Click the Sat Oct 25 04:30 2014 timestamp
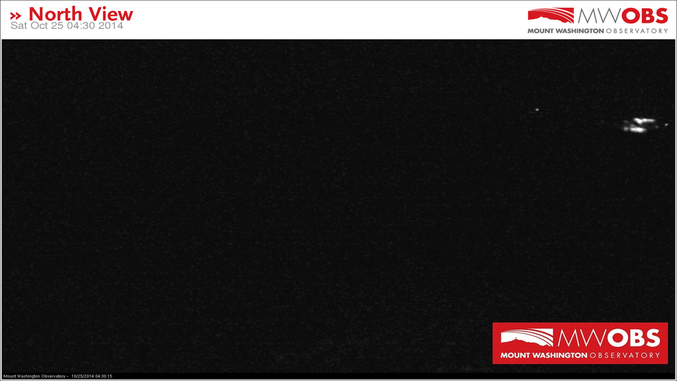Screen dimensions: 677x381 pos(67,25)
